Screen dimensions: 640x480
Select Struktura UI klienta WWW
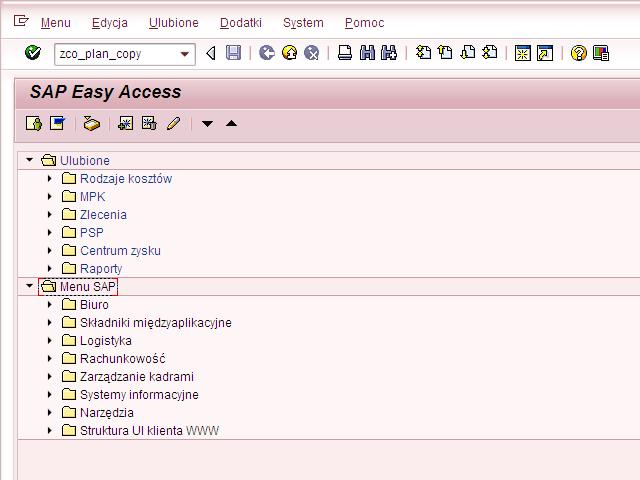pyautogui.click(x=149, y=431)
